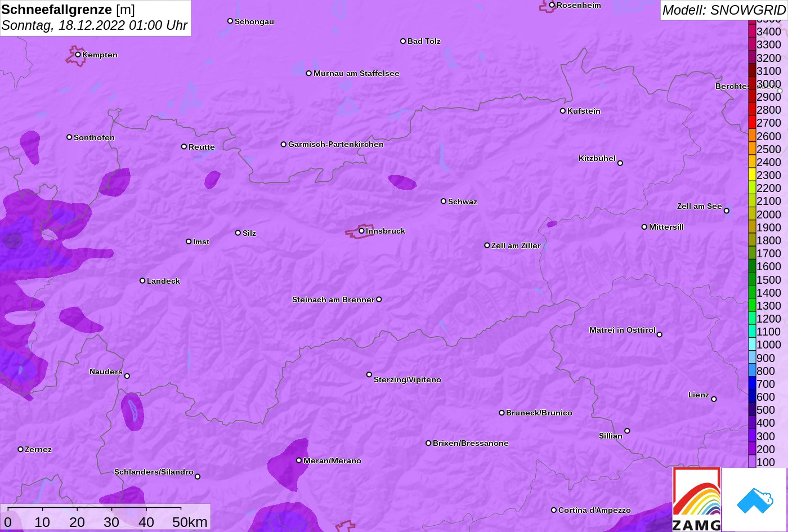Select the "Steinach am Brenner" label

[333, 299]
